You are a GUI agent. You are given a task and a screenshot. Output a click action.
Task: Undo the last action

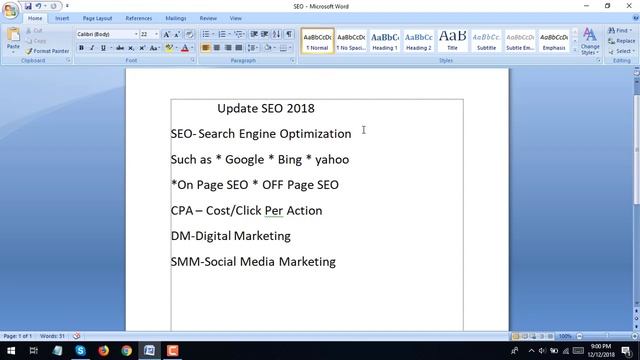tap(38, 6)
